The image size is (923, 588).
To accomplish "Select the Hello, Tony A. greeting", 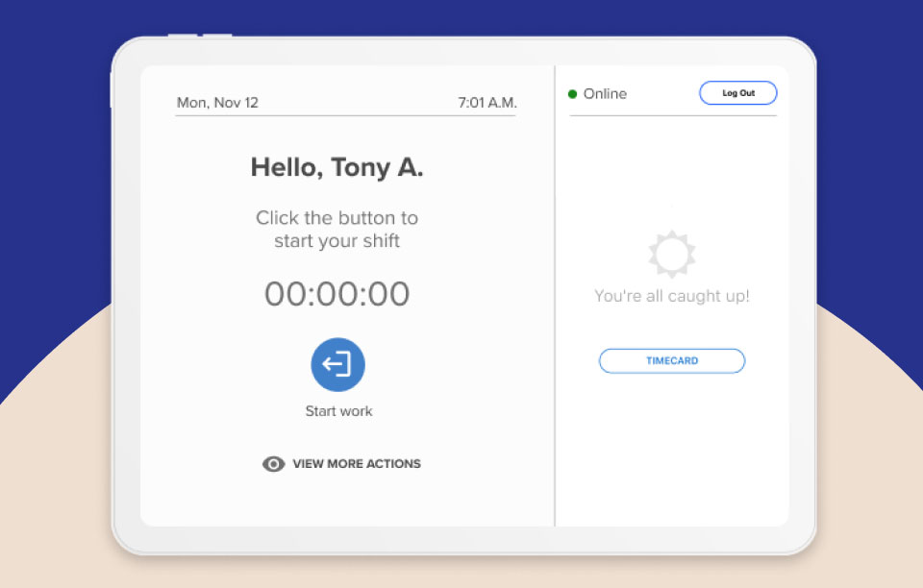I will tap(337, 166).
